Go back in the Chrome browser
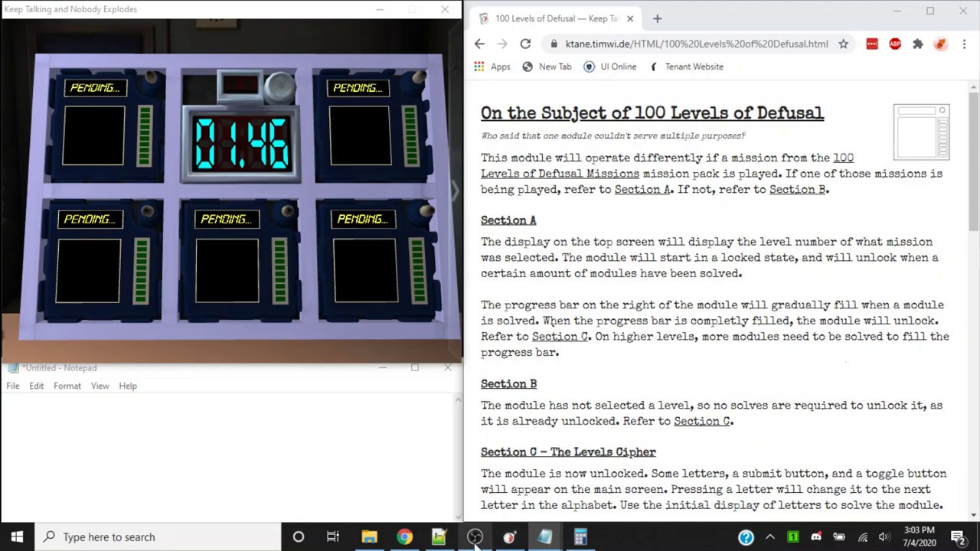 coord(479,44)
